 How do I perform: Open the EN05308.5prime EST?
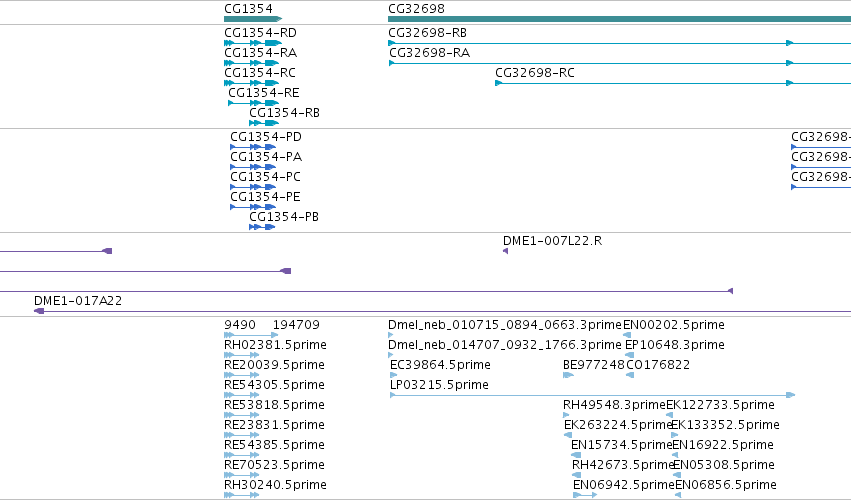pyautogui.click(x=724, y=465)
